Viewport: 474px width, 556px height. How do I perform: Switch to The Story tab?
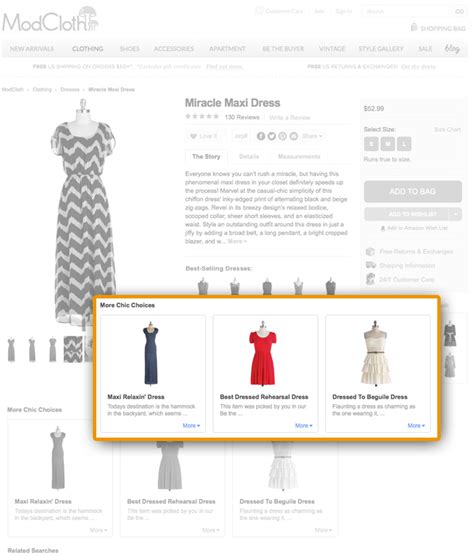[x=206, y=156]
